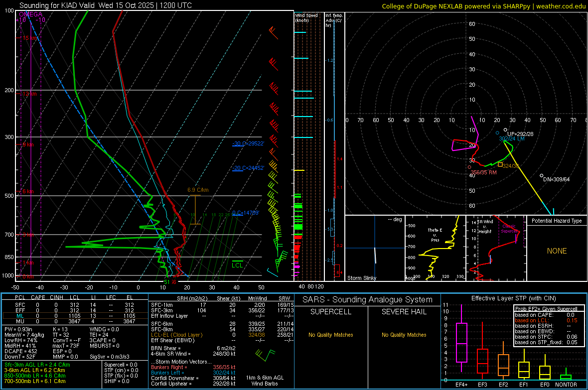Click the 'WNDG = 0.0' value
This screenshot has width=588, height=390.
point(104,329)
